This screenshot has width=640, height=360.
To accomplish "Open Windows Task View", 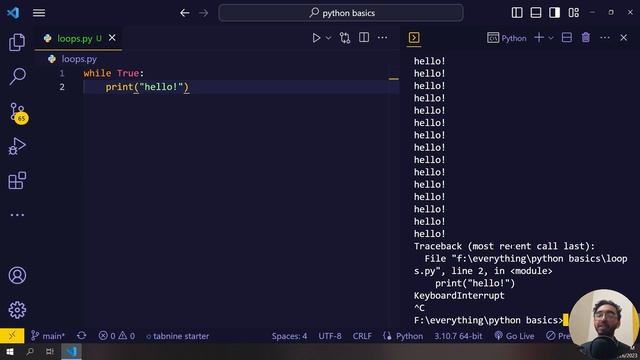I will [x=50, y=351].
